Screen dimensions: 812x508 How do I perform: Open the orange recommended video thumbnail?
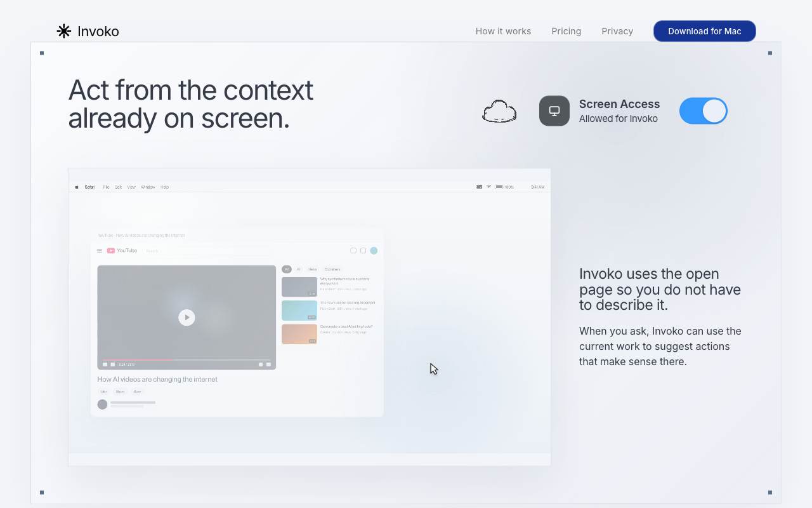click(x=299, y=334)
